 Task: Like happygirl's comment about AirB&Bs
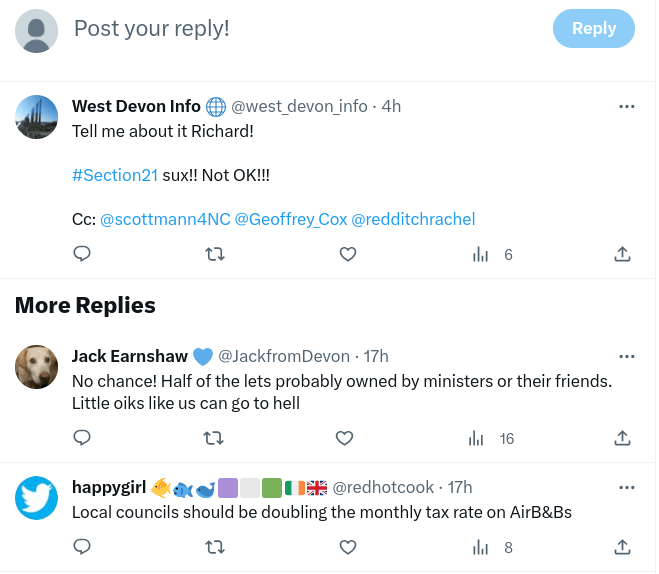(348, 547)
